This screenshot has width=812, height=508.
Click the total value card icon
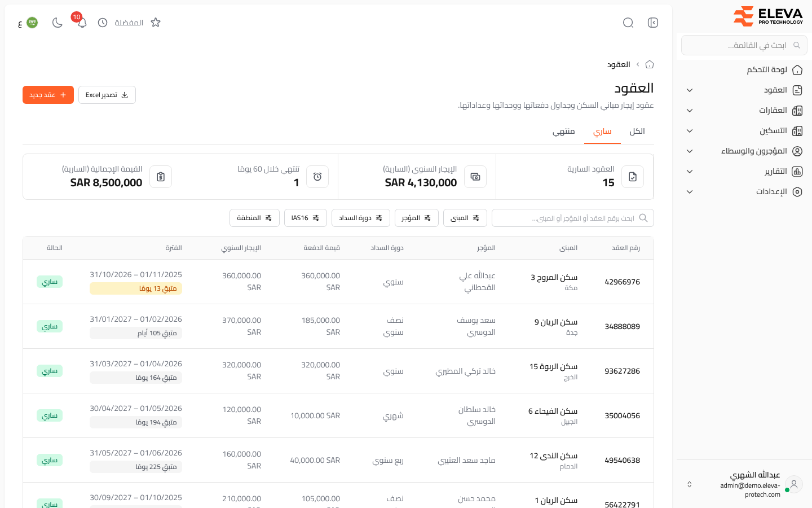coord(161,177)
